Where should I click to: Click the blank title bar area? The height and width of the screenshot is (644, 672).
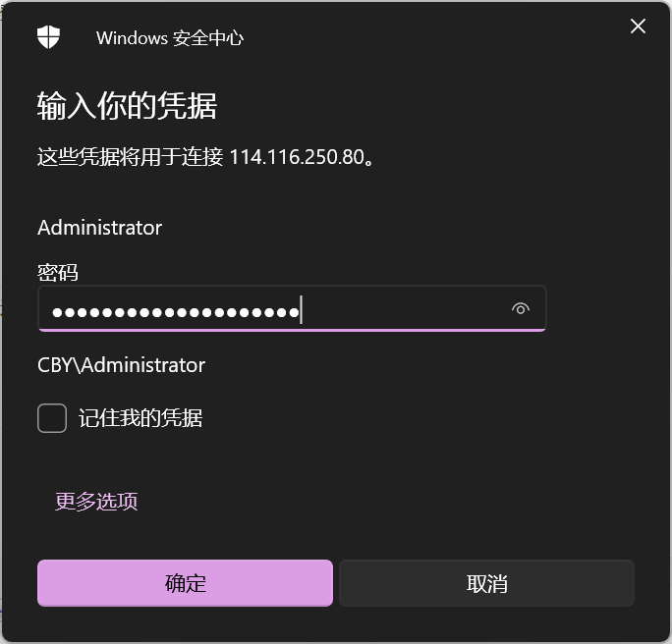pyautogui.click(x=428, y=34)
